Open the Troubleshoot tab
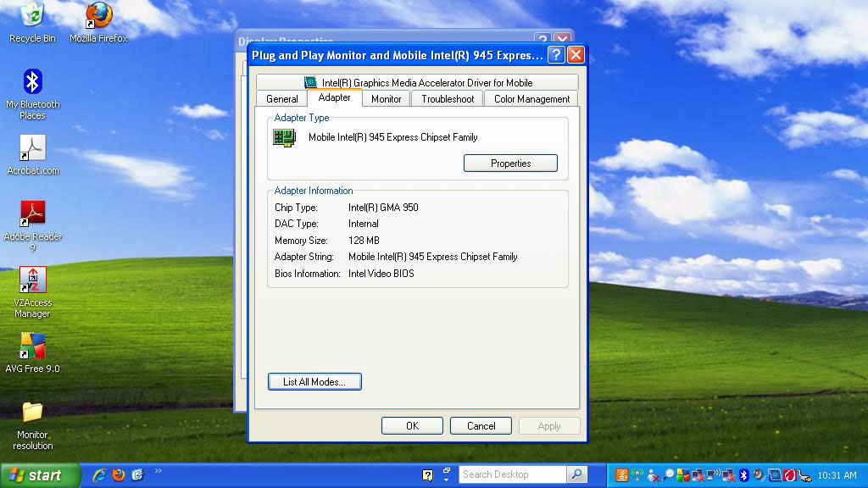868x488 pixels. click(448, 99)
